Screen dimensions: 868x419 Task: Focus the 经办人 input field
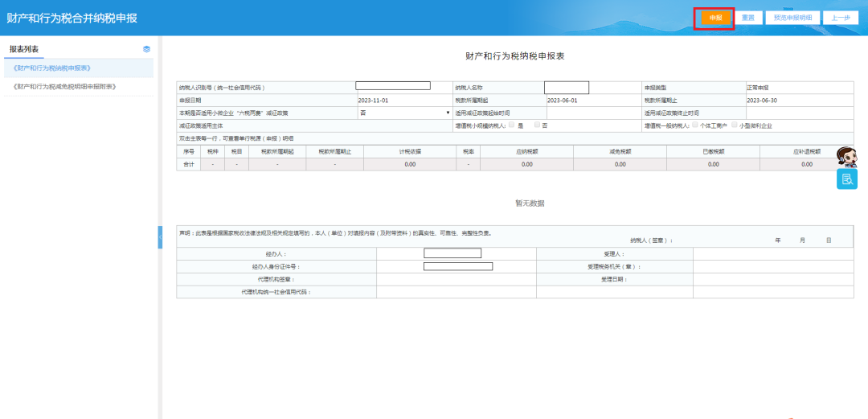click(x=452, y=253)
